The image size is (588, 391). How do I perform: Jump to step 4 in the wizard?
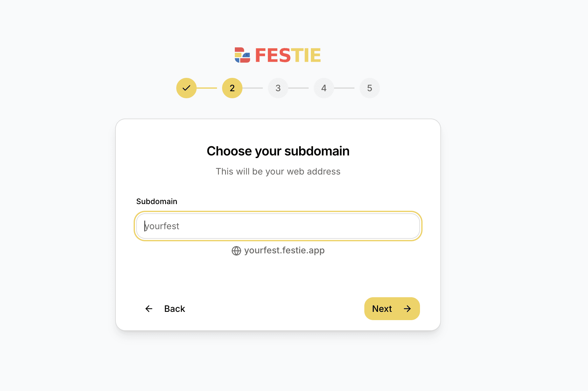point(324,88)
